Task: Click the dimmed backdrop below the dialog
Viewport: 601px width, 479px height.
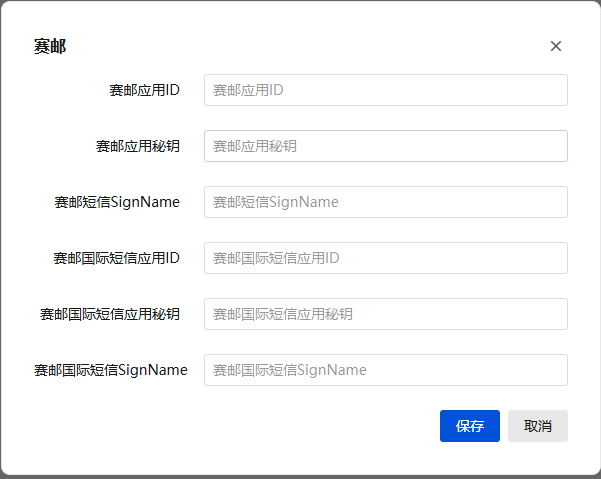Action: [x=300, y=477]
